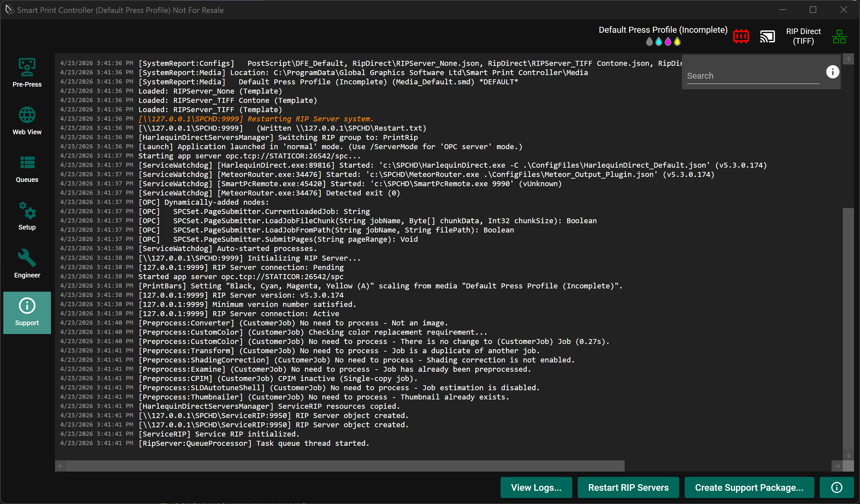Open the Engineer section
860x504 pixels.
point(27,264)
